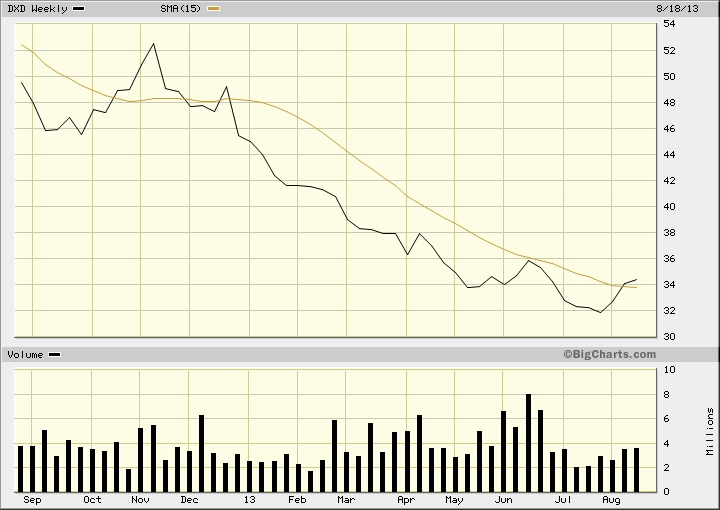Click the 30 price axis value
Viewport: 720px width, 510px height.
669,336
